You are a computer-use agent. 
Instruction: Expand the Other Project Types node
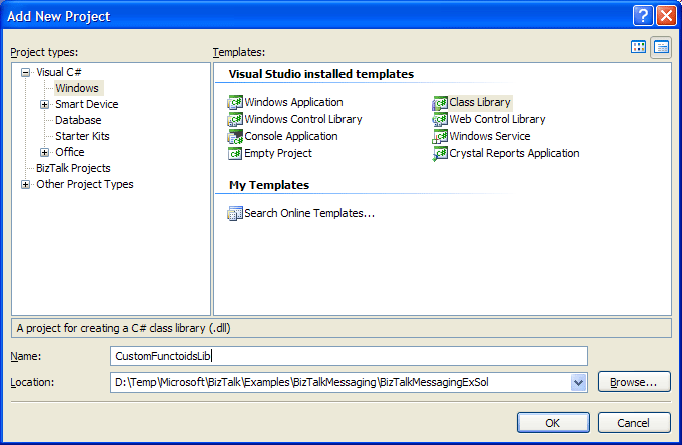(x=25, y=184)
